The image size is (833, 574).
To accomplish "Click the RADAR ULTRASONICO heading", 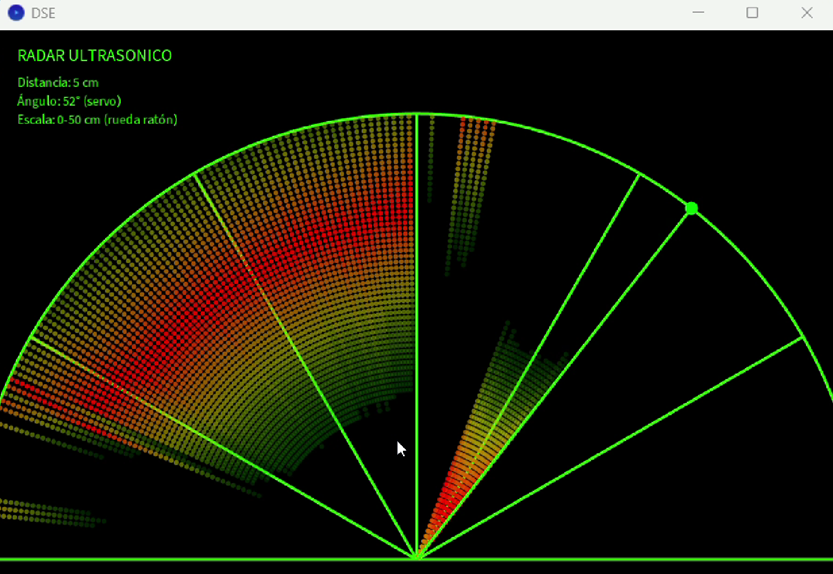I will (x=95, y=56).
